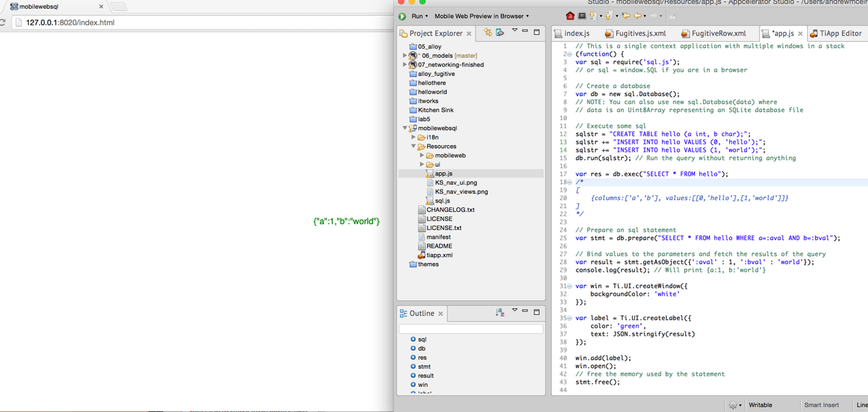Image resolution: width=868 pixels, height=412 pixels.
Task: Expand the 07_networking-finished project
Action: pos(404,64)
